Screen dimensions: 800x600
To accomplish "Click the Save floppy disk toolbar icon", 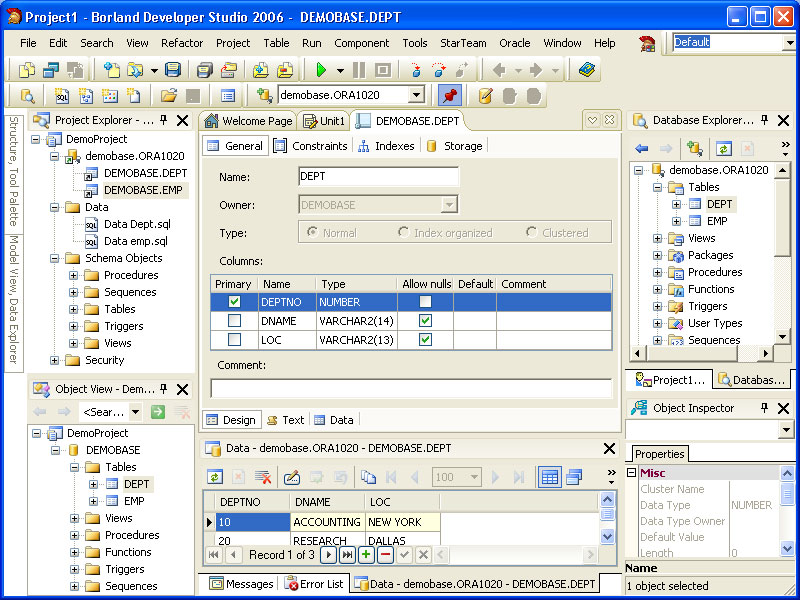I will (173, 70).
